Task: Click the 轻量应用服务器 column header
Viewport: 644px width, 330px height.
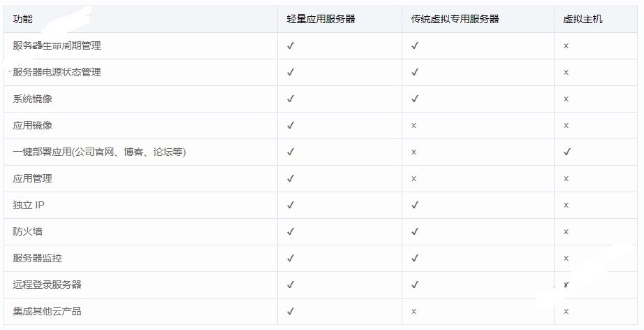Action: tap(321, 20)
